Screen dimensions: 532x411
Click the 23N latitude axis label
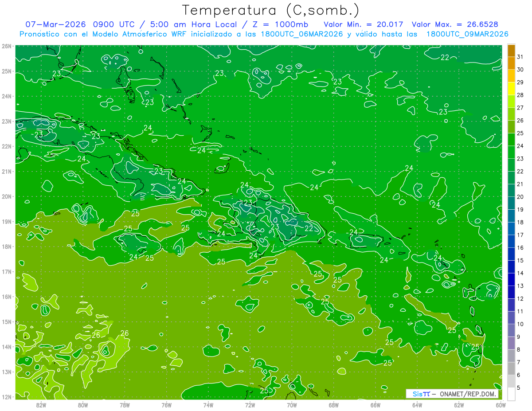pos(6,121)
